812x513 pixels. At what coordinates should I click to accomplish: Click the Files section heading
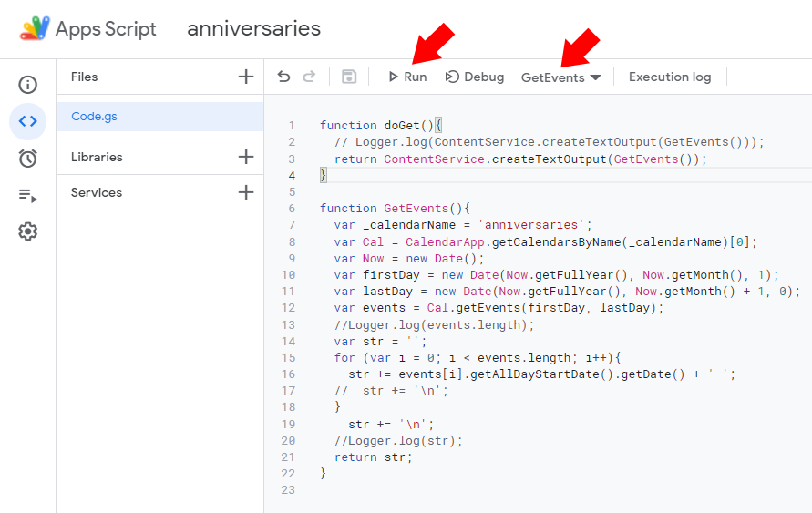pyautogui.click(x=85, y=77)
